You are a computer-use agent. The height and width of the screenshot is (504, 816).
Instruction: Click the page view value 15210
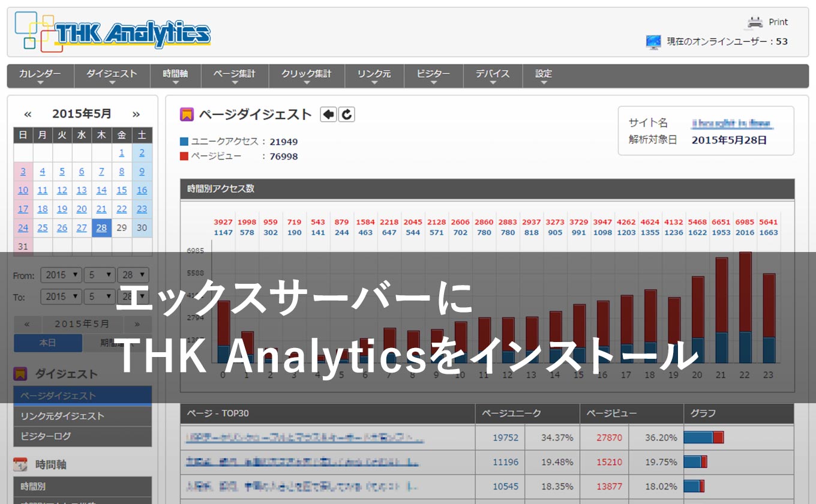(609, 463)
